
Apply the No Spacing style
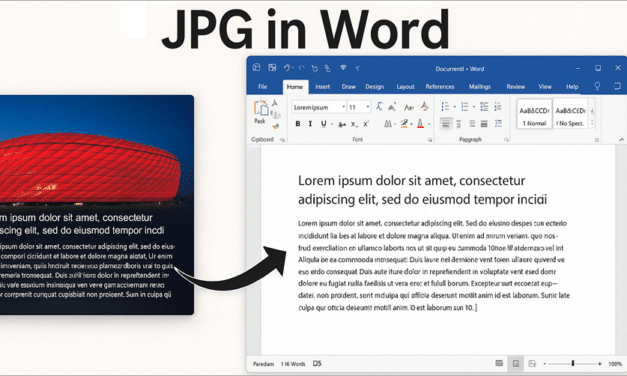[x=570, y=114]
